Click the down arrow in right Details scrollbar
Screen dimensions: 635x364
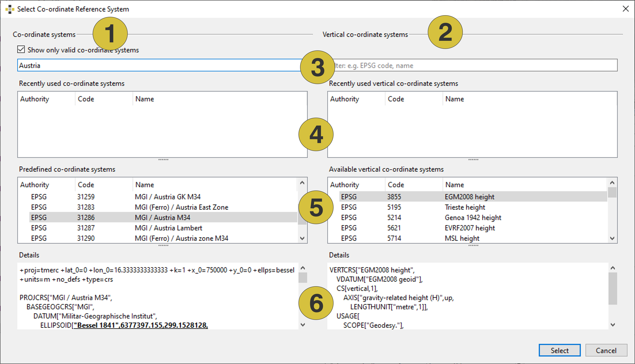[613, 325]
